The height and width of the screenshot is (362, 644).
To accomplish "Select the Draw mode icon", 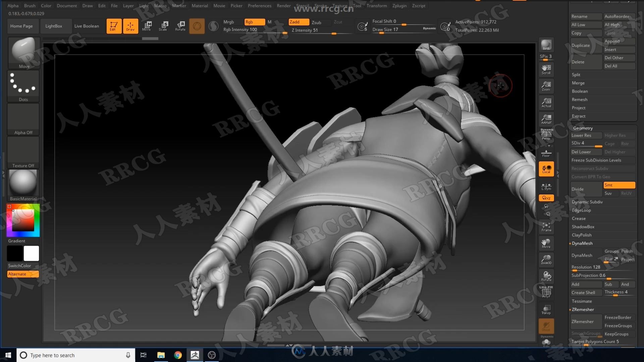I will [130, 26].
